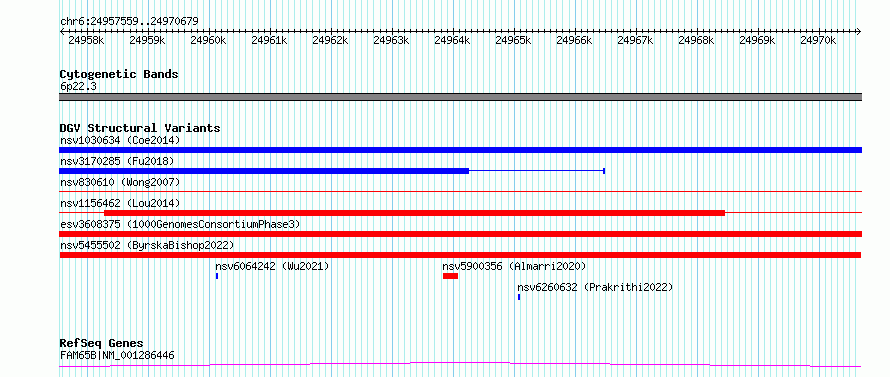
Task: Click the 24961k ruler tick label
Action: pyautogui.click(x=269, y=40)
